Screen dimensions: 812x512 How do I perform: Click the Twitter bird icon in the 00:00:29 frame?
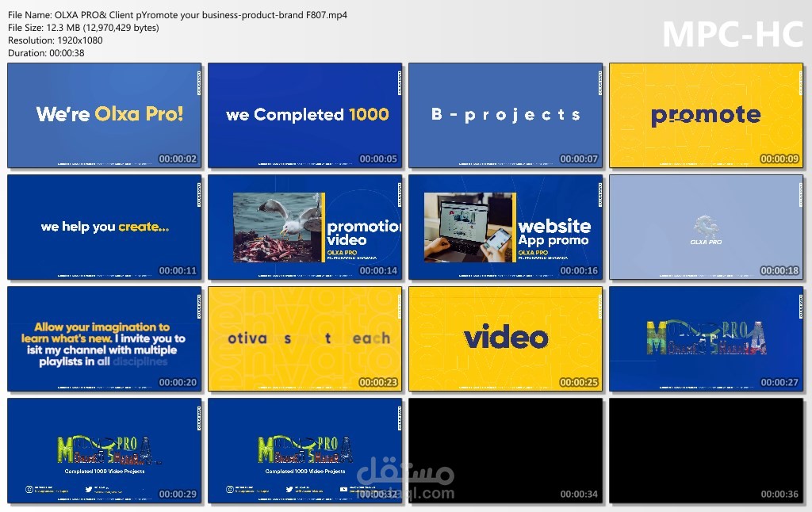coord(89,489)
